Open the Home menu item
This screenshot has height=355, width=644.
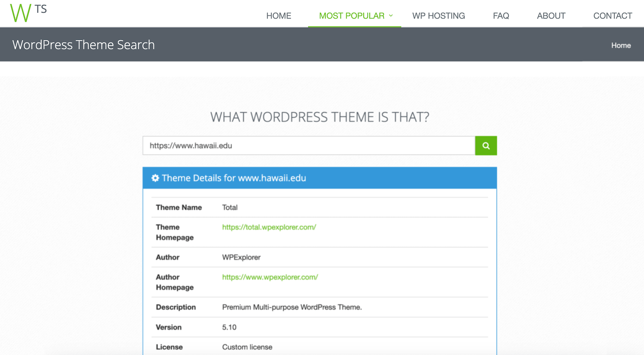[279, 16]
